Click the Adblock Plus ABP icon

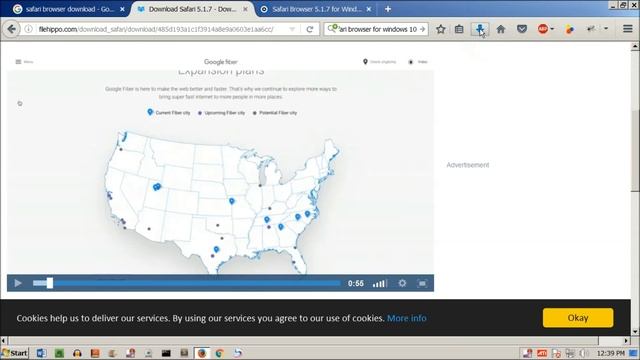[x=542, y=29]
